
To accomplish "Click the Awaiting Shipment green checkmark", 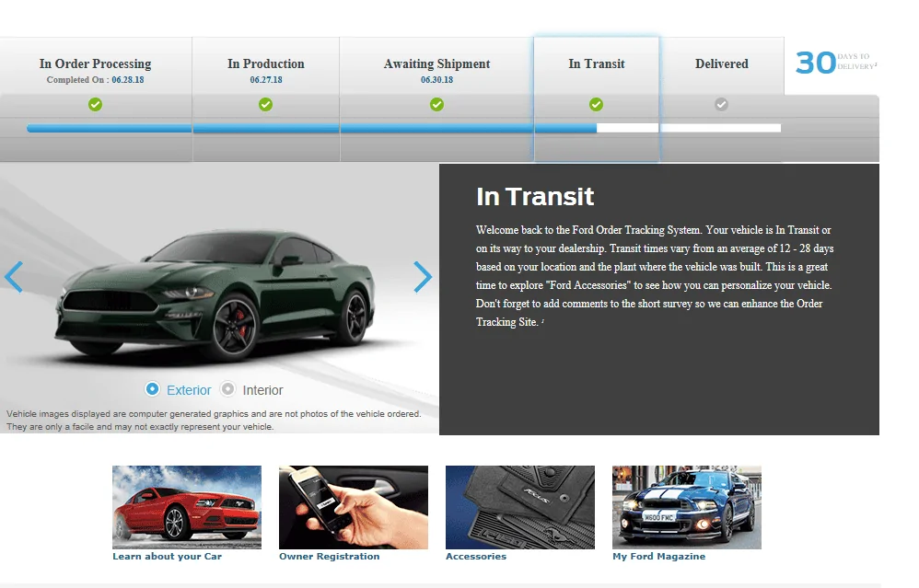I will click(436, 104).
